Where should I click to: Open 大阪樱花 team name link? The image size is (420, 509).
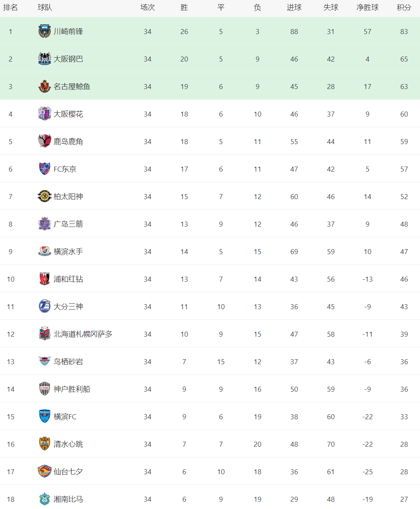(68, 114)
